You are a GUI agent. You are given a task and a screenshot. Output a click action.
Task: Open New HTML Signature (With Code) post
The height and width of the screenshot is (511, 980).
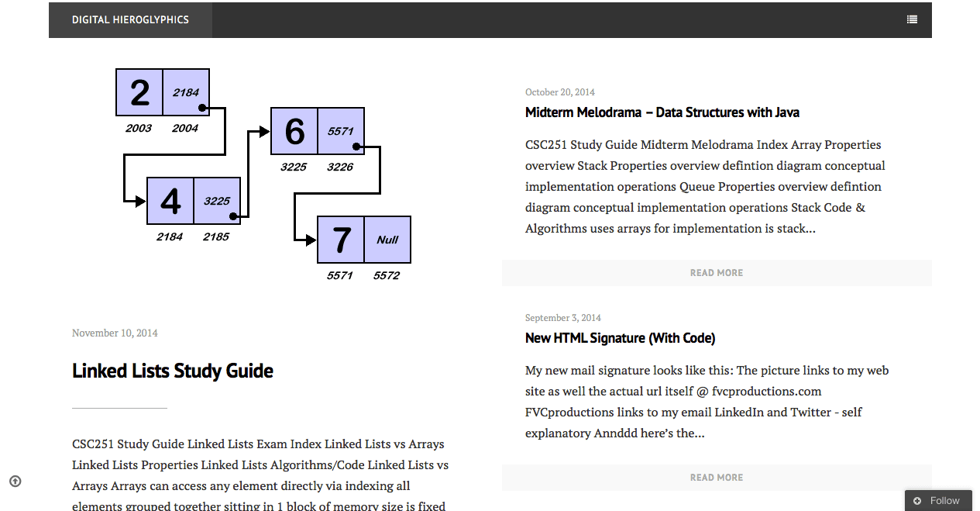[620, 338]
